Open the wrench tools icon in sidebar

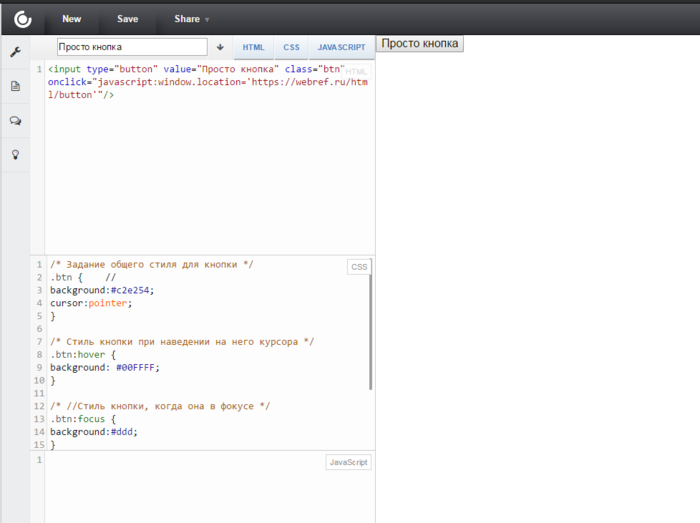click(15, 52)
